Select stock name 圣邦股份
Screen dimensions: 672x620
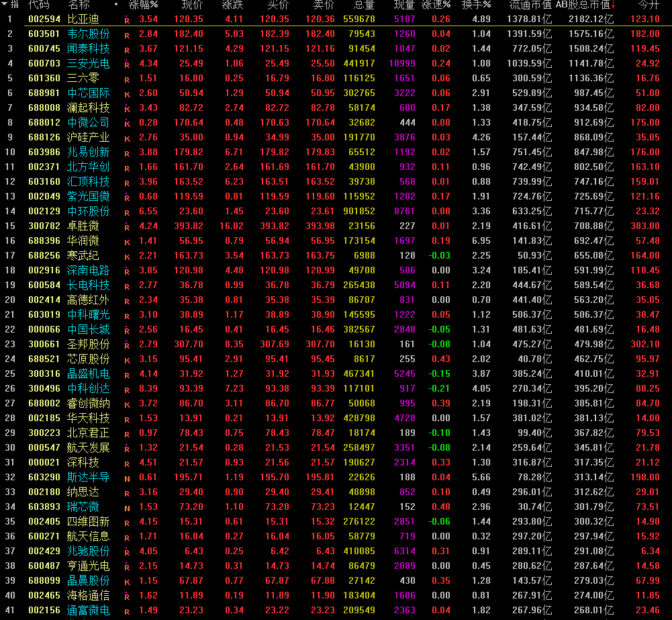[89, 344]
